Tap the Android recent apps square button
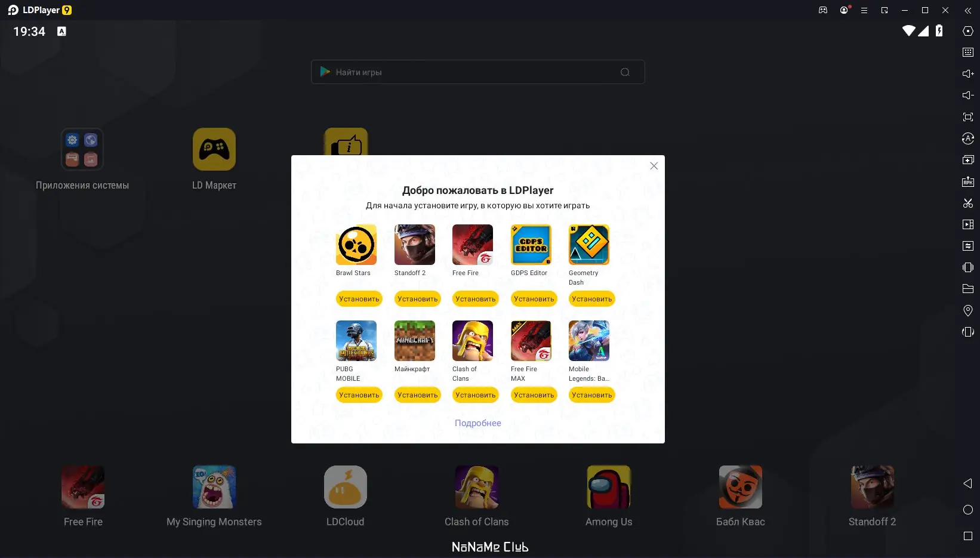Viewport: 980px width, 558px height. 968,536
